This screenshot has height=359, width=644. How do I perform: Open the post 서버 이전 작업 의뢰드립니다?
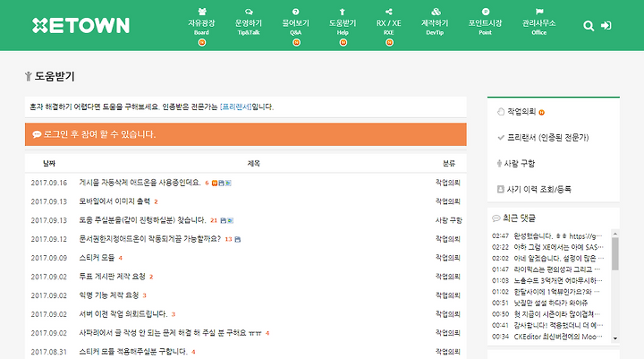(x=123, y=313)
